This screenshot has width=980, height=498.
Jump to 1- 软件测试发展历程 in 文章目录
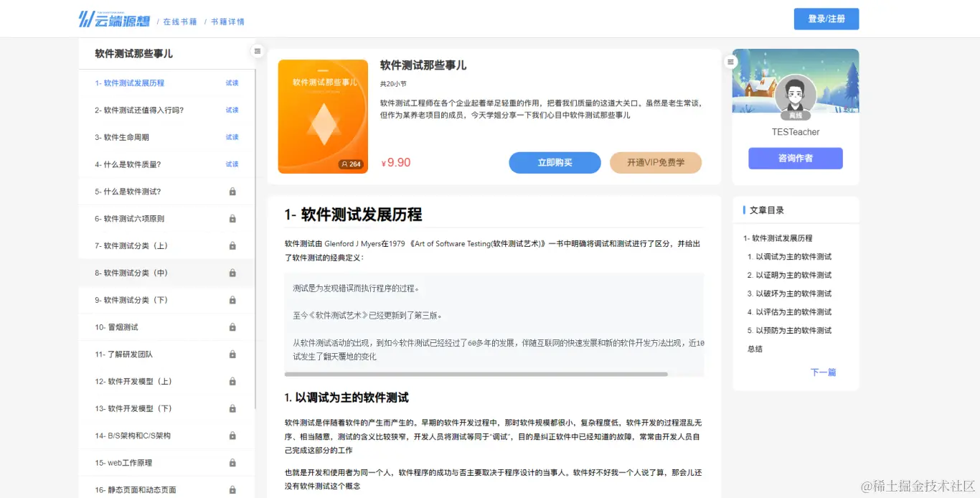[778, 238]
